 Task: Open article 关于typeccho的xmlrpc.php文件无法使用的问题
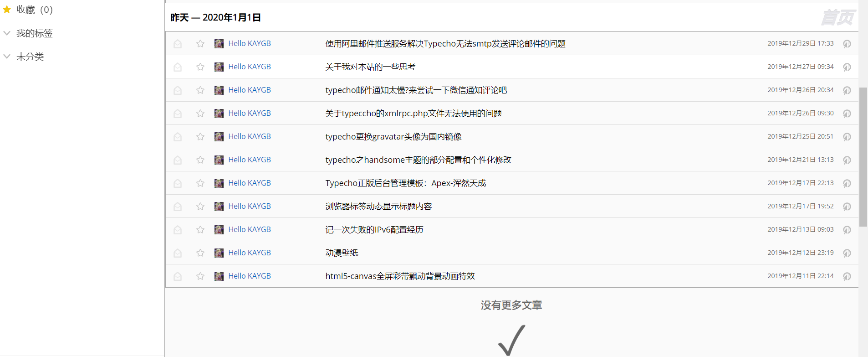point(414,114)
